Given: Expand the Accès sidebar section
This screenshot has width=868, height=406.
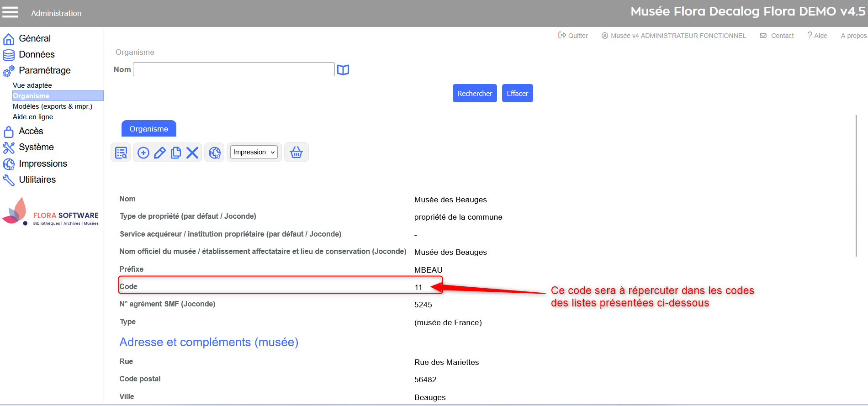Looking at the screenshot, I should (x=31, y=132).
